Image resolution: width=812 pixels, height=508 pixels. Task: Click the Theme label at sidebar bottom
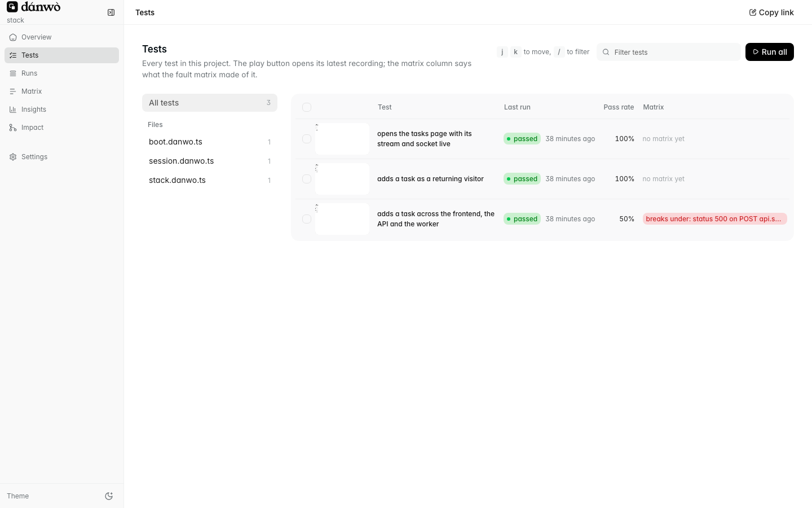[x=18, y=496]
